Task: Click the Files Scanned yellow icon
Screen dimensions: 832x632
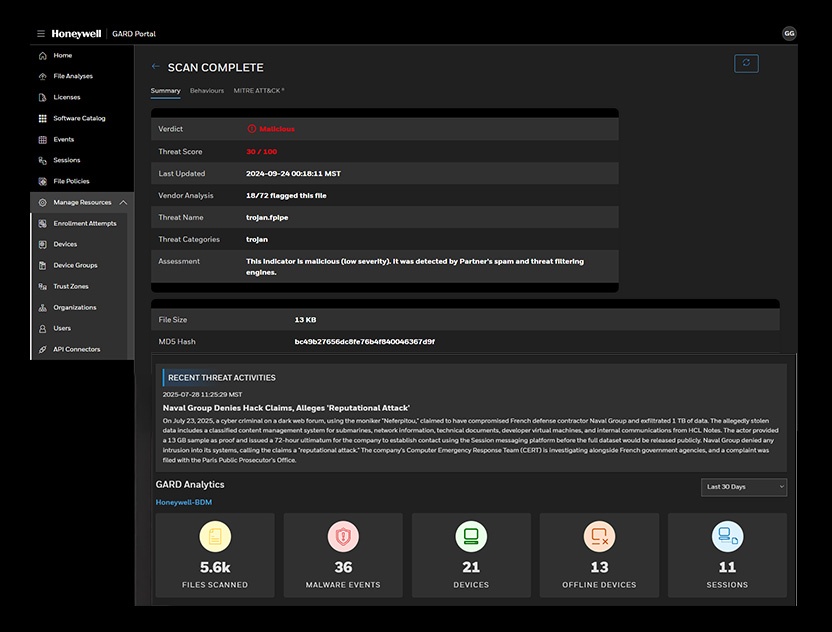Action: point(215,536)
